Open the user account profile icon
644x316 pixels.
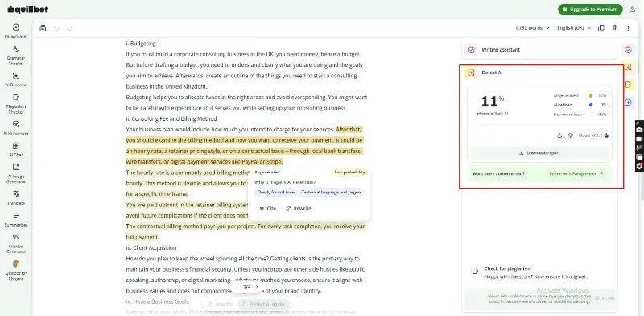tap(632, 9)
